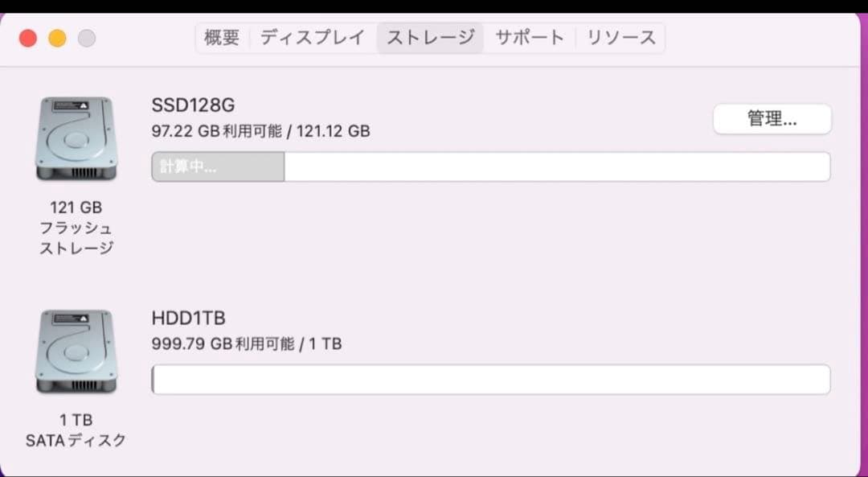Click the 1 TB SATAディスク caption
The height and width of the screenshot is (477, 868).
coord(76,430)
